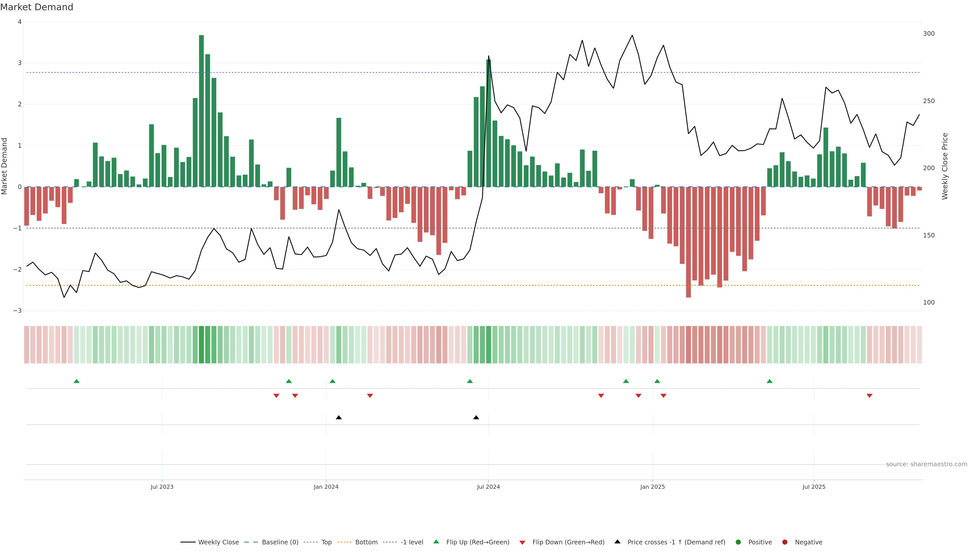Toggle the Top threshold legend entry
The width and height of the screenshot is (980, 551).
point(326,542)
